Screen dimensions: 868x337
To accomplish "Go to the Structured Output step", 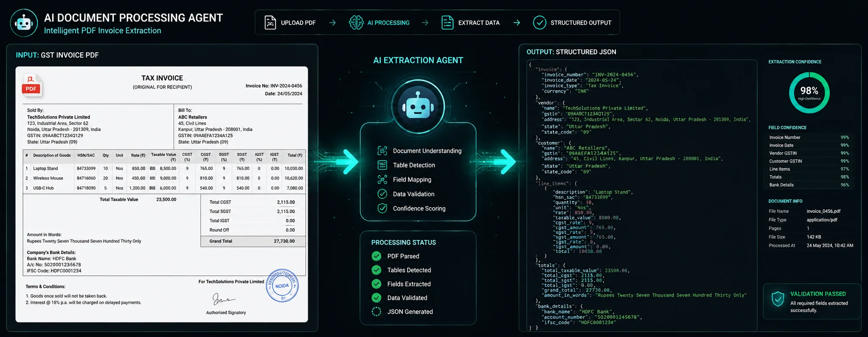I will coord(572,22).
